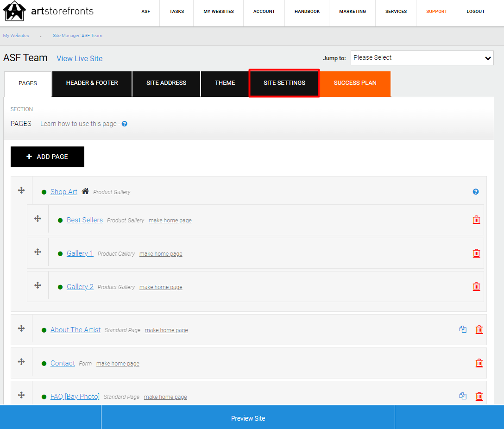Open help for the Pages section
This screenshot has height=429, width=504.
125,124
